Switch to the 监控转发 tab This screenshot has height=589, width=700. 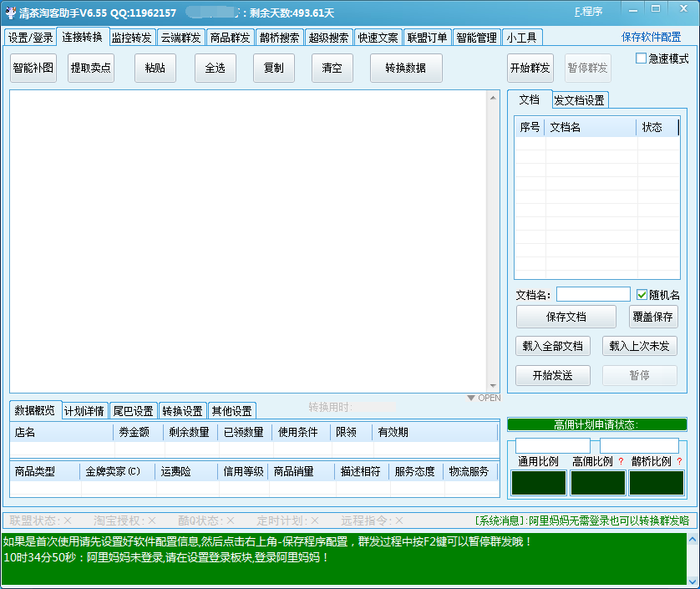coord(132,38)
